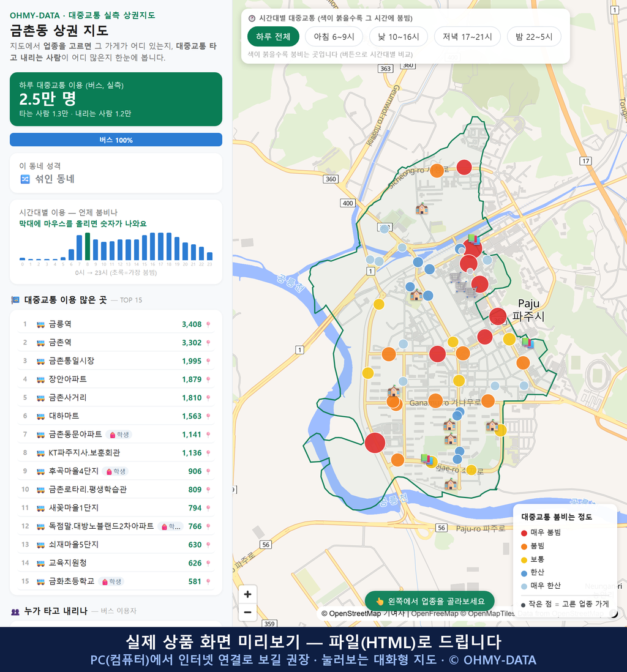This screenshot has height=672, width=627.
Task: Click the map pin icon for 금촌사거리
Action: (208, 398)
